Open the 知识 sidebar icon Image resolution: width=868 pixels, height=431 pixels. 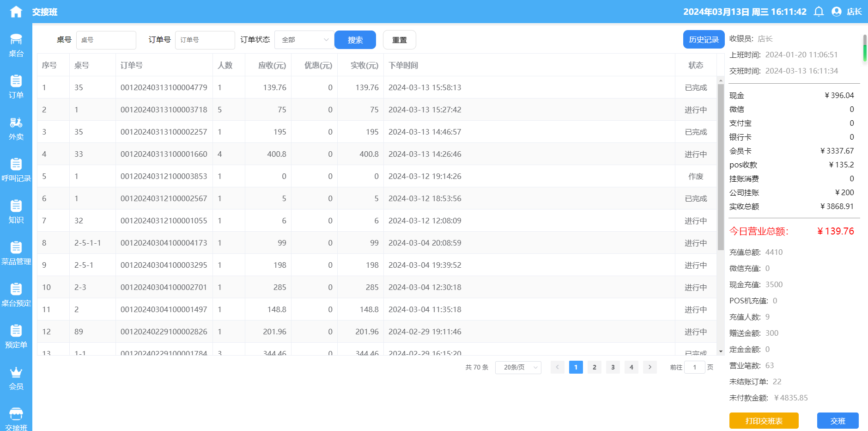point(16,206)
